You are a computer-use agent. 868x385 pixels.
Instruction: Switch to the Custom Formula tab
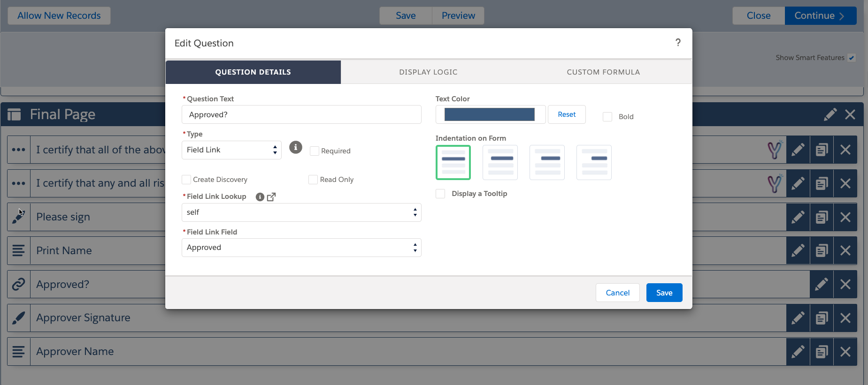(603, 72)
